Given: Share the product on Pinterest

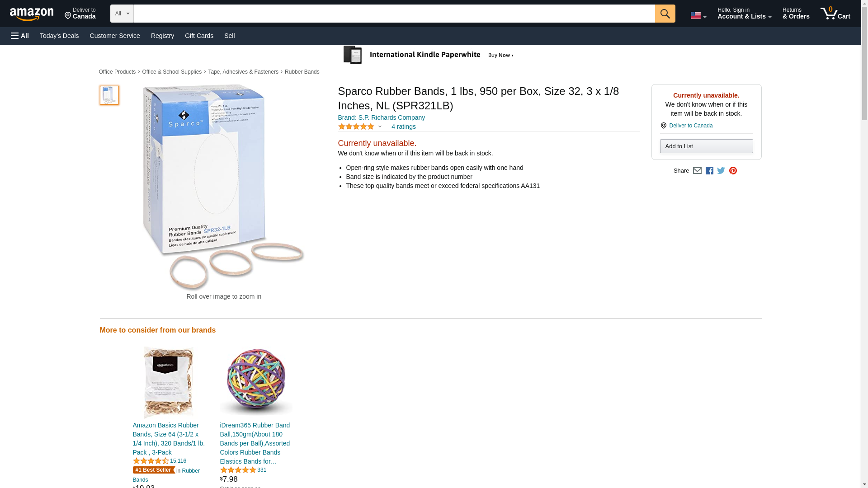Looking at the screenshot, I should pos(733,171).
